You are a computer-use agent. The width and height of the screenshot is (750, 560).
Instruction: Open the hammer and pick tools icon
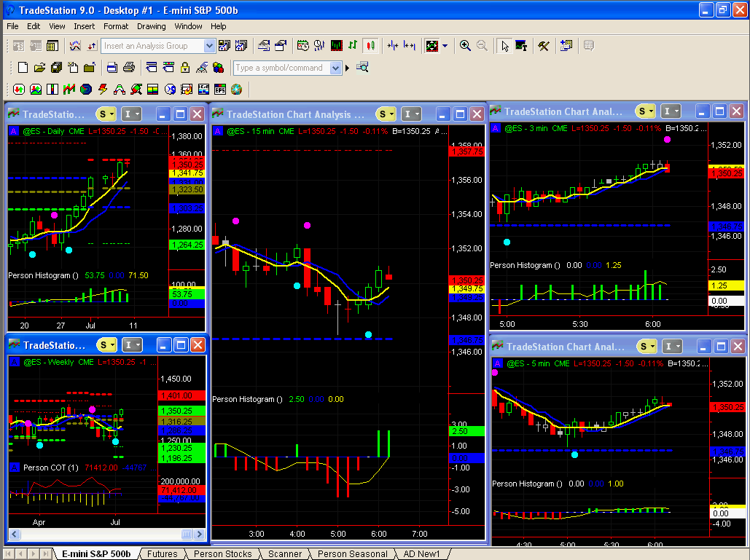coord(544,46)
